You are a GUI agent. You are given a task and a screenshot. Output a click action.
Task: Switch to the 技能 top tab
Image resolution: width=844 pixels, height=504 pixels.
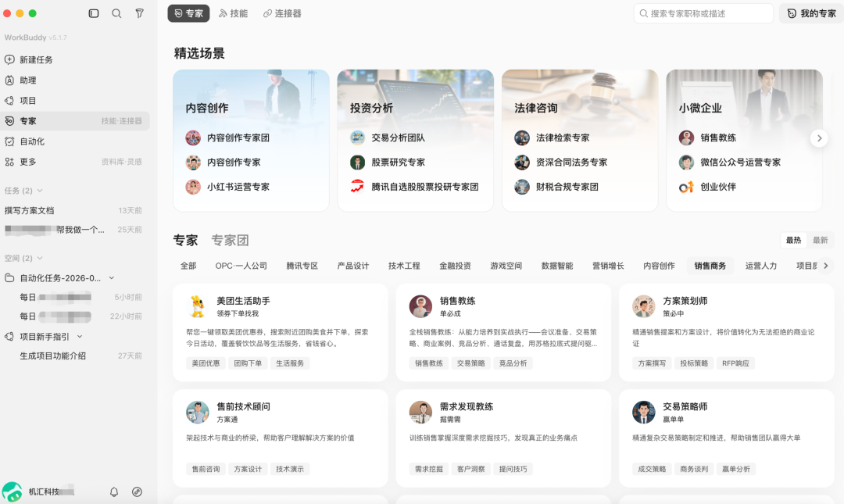pyautogui.click(x=233, y=13)
